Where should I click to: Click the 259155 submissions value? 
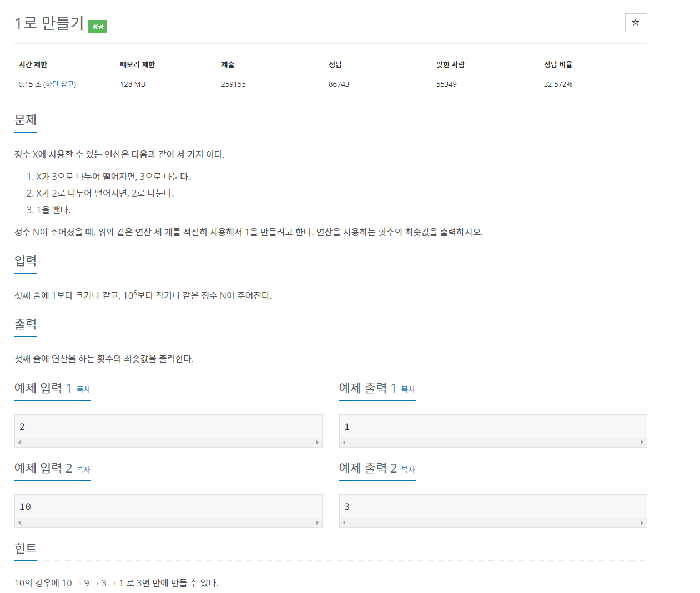pos(233,84)
